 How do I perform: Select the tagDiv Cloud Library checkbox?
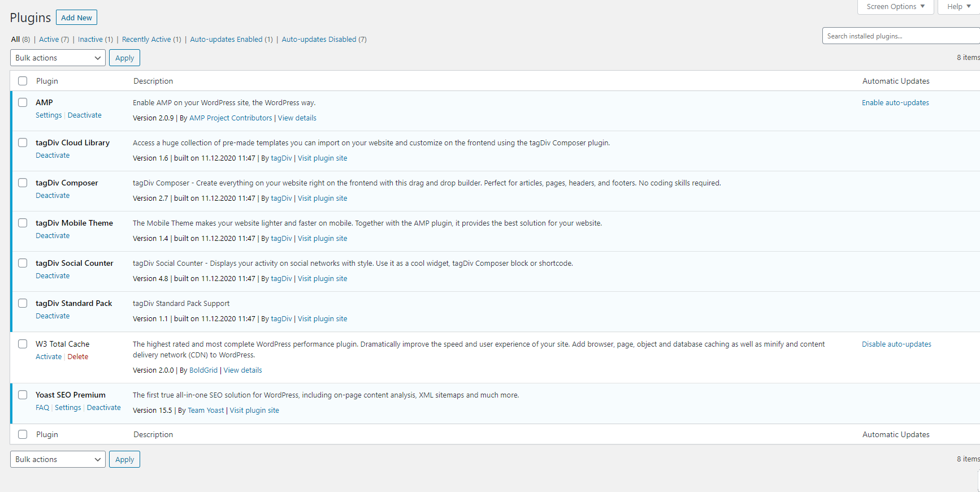tap(23, 143)
